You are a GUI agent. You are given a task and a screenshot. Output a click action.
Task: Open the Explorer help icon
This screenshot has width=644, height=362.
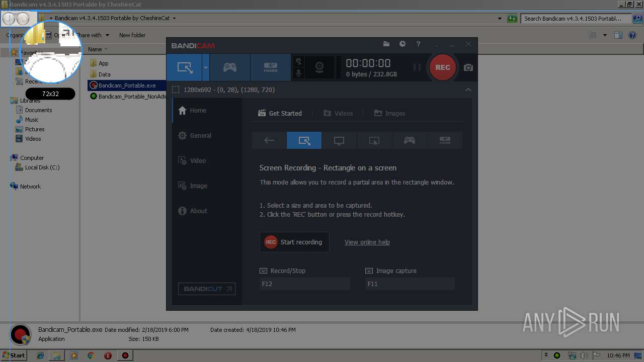(x=633, y=35)
